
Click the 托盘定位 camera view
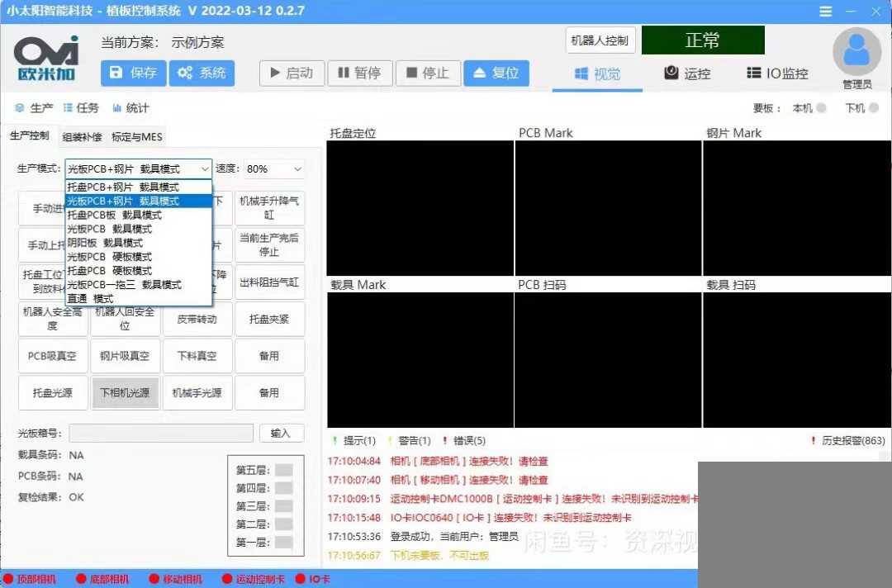[x=420, y=208]
